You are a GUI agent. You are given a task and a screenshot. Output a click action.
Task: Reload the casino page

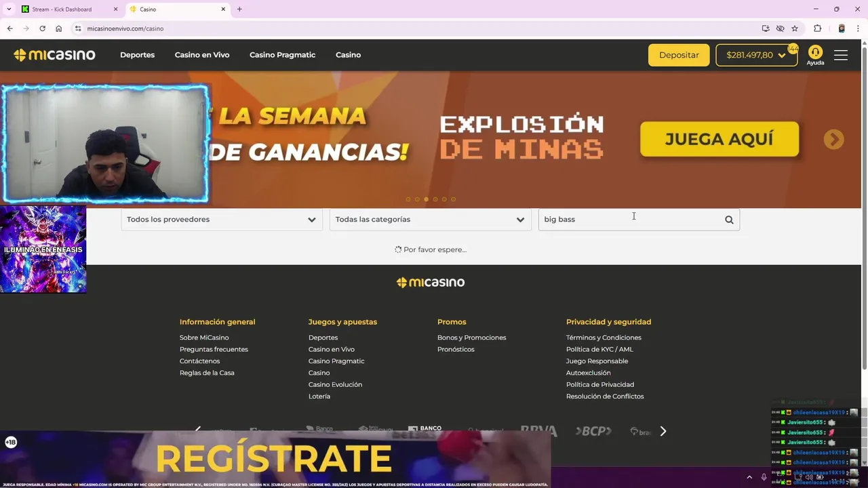(42, 28)
